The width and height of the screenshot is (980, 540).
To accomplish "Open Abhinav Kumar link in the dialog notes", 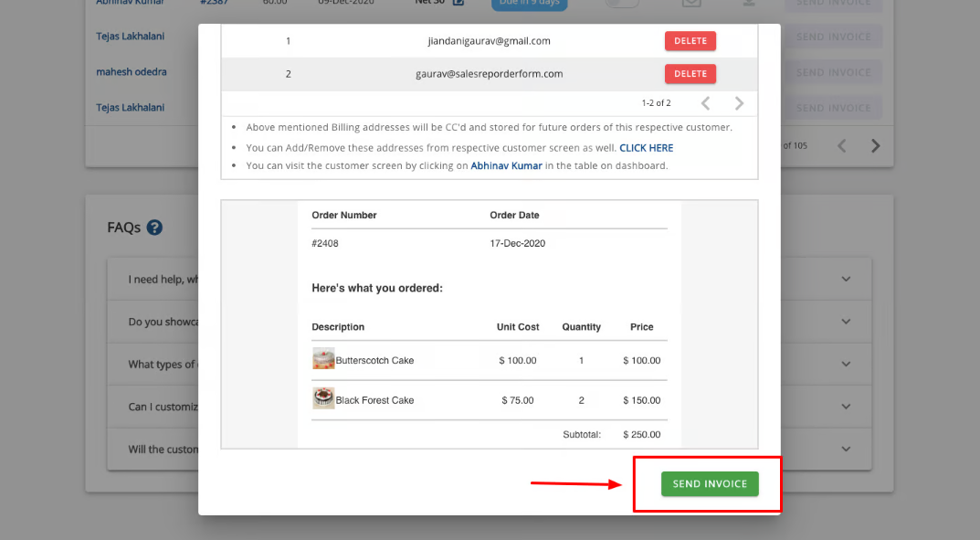I will click(x=506, y=165).
